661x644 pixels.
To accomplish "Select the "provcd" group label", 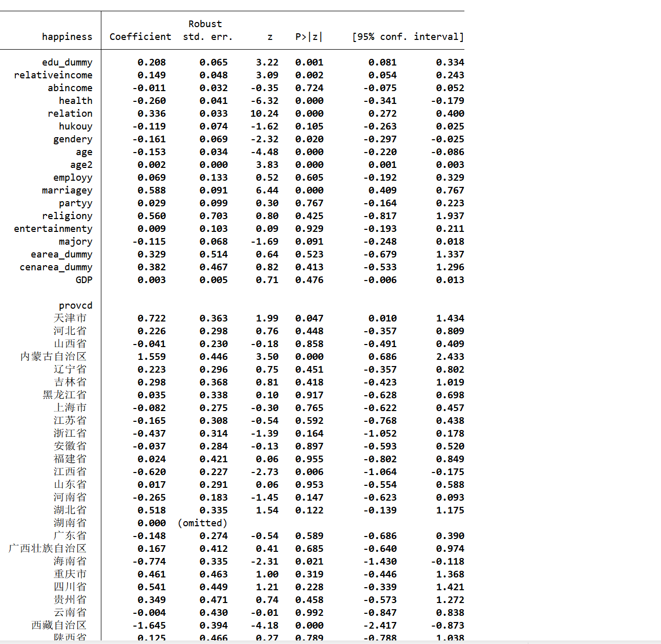I will coord(76,306).
